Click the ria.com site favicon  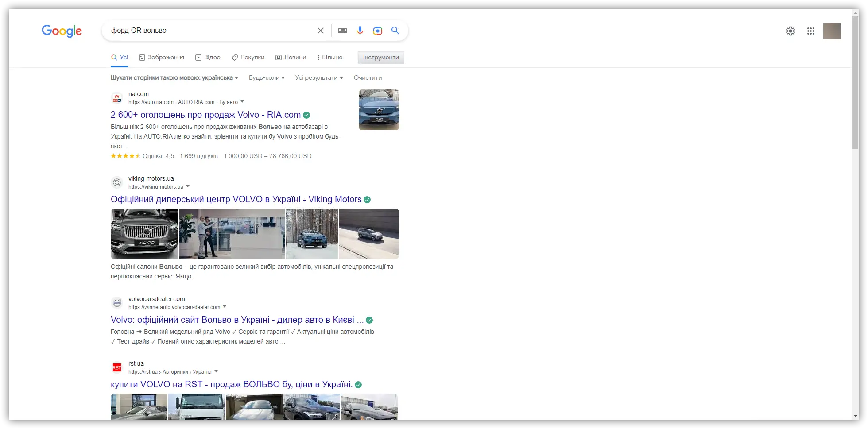coord(117,98)
